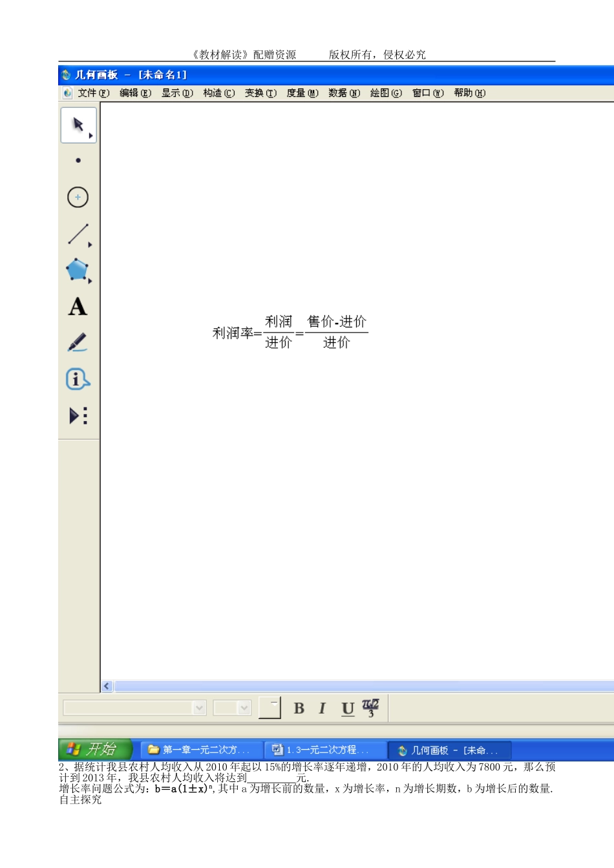Toggle underline formatting in the text bar
614x868 pixels.
point(346,707)
